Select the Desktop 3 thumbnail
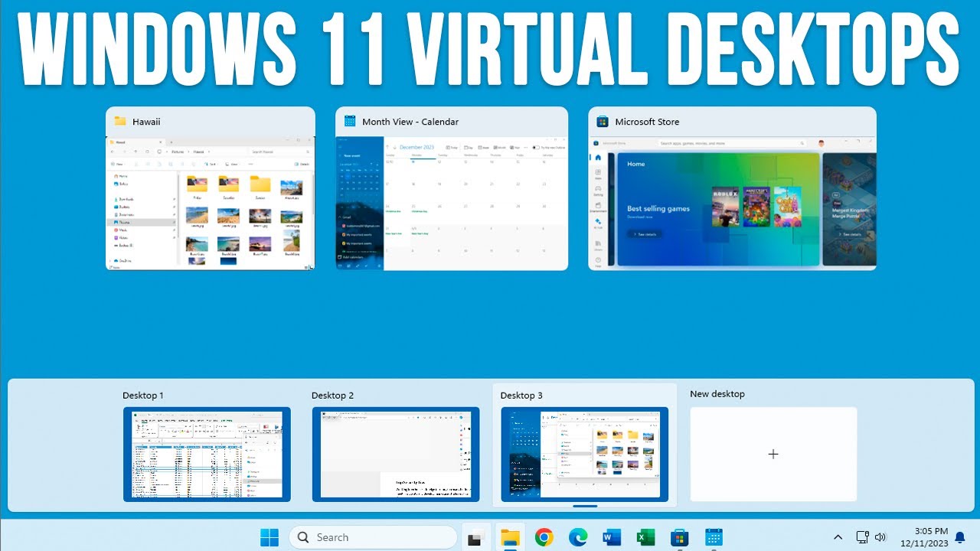The width and height of the screenshot is (980, 551). (x=584, y=455)
